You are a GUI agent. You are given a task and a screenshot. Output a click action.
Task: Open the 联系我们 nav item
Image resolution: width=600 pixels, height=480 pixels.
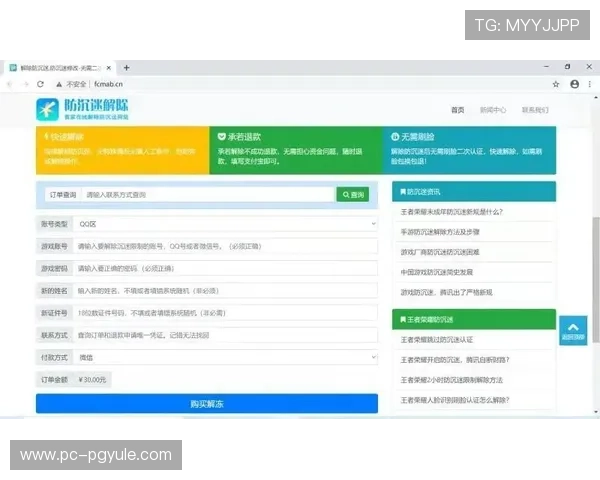535,110
